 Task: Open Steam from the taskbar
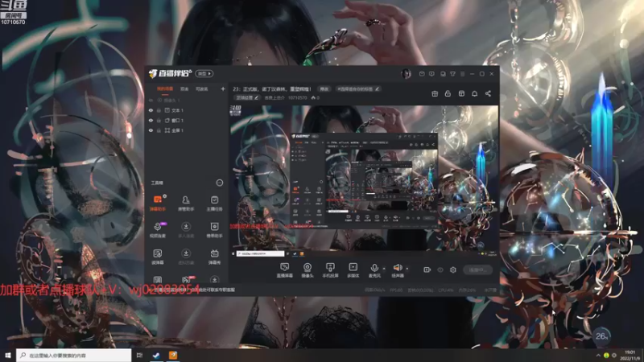[156, 356]
